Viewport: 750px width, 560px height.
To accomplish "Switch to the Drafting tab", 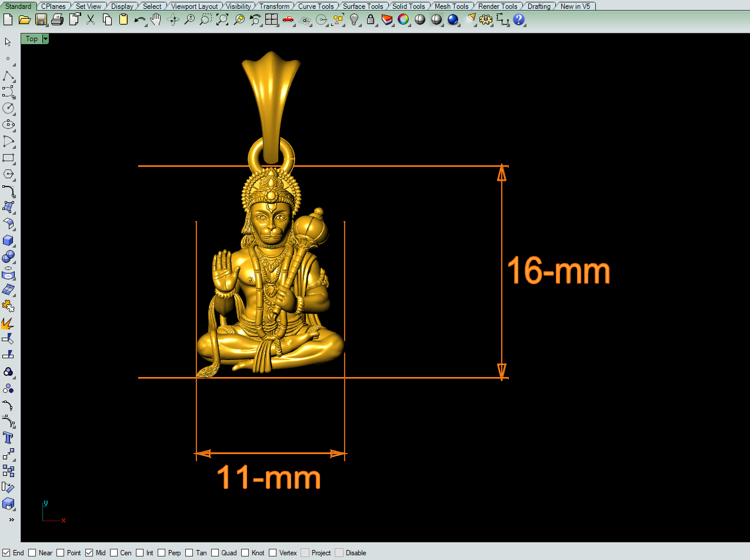I will tap(539, 6).
